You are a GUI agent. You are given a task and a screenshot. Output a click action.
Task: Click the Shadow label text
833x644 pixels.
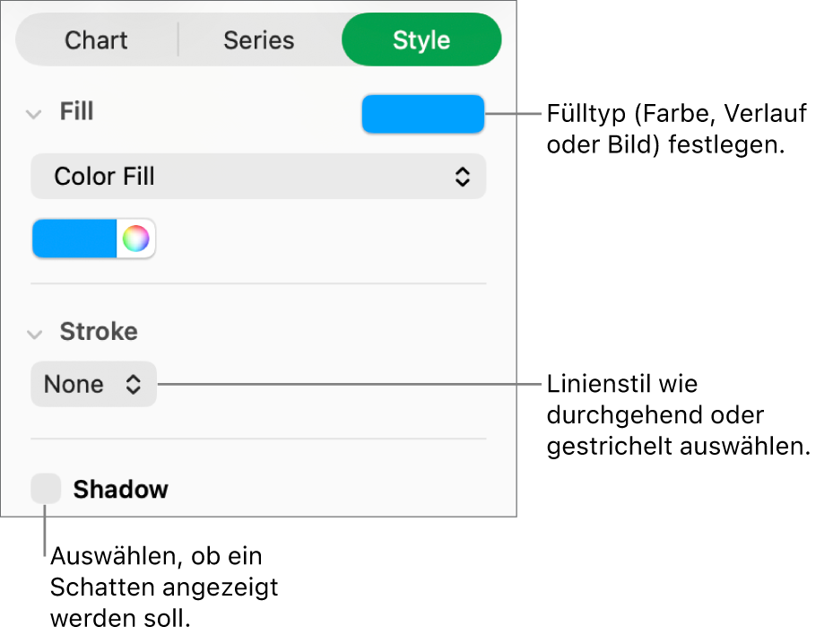coord(120,490)
